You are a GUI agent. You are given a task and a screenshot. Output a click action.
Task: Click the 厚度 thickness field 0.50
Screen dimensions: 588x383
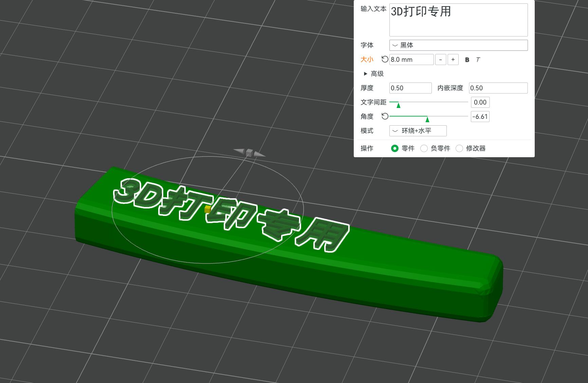tap(410, 88)
